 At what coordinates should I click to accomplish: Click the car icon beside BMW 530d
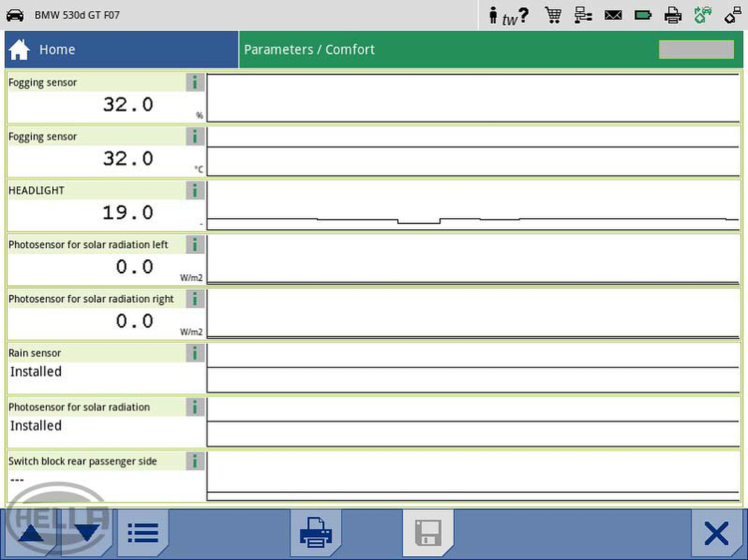pyautogui.click(x=15, y=15)
